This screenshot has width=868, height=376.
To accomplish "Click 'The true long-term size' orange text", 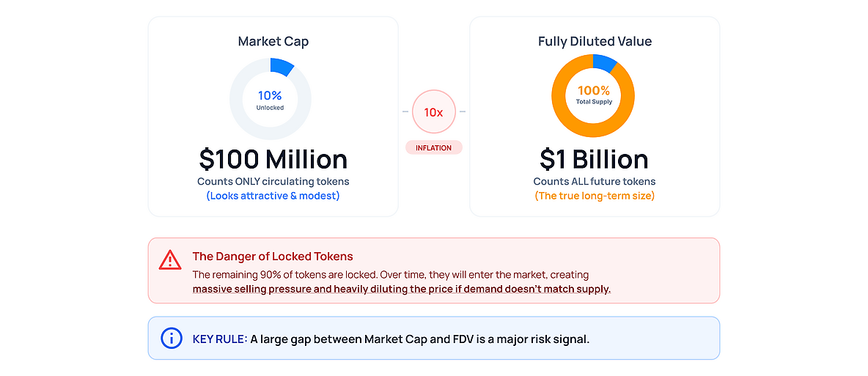I will (595, 196).
